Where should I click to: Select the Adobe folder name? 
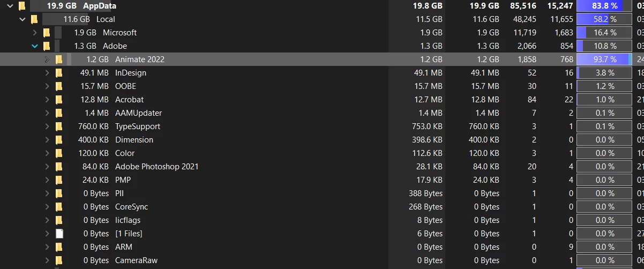(115, 46)
